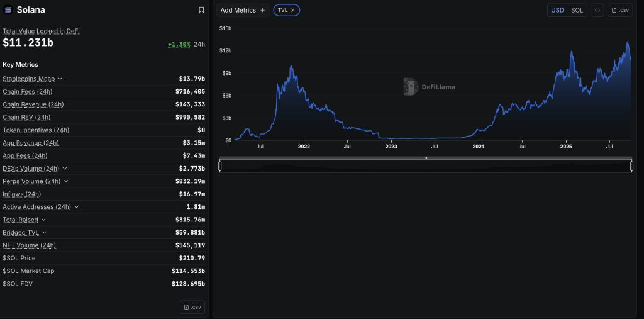The image size is (644, 319).
Task: Switch chart denomination to SOL
Action: [x=577, y=10]
